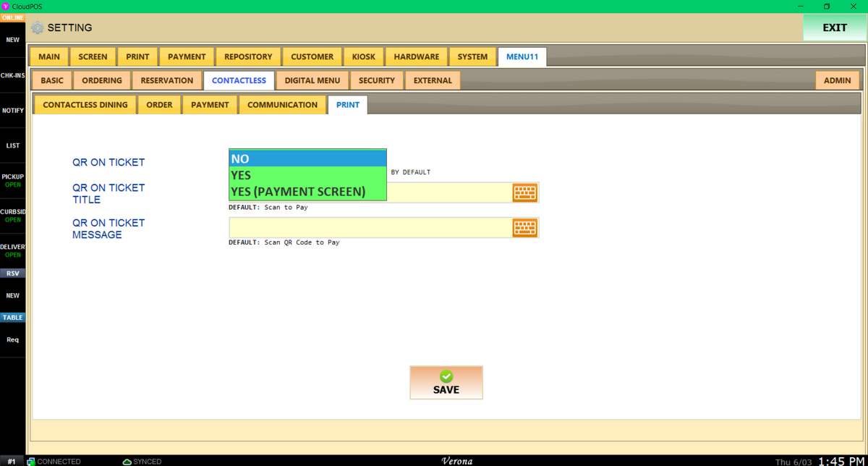Image resolution: width=868 pixels, height=466 pixels.
Task: Open keyboard icon for QR ticket title
Action: (x=525, y=192)
